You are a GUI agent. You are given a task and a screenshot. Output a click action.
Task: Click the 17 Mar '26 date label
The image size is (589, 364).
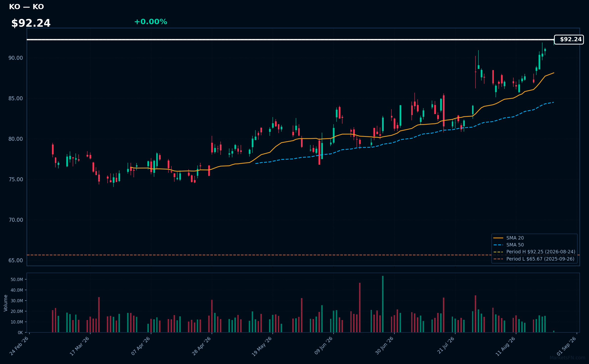80,346
